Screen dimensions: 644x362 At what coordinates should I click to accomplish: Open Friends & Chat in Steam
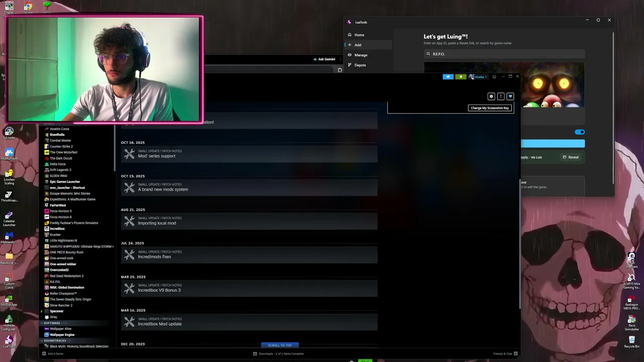505,353
